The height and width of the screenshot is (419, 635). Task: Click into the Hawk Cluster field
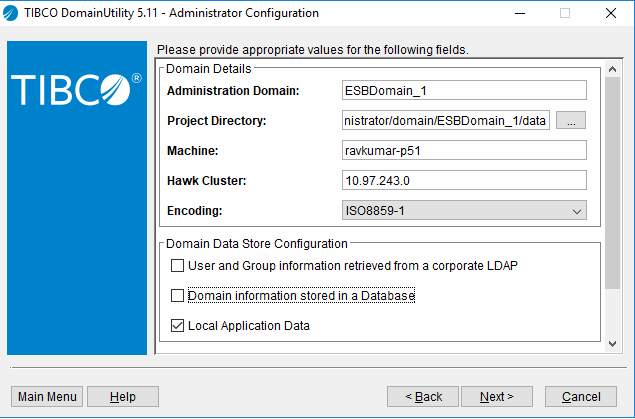463,181
